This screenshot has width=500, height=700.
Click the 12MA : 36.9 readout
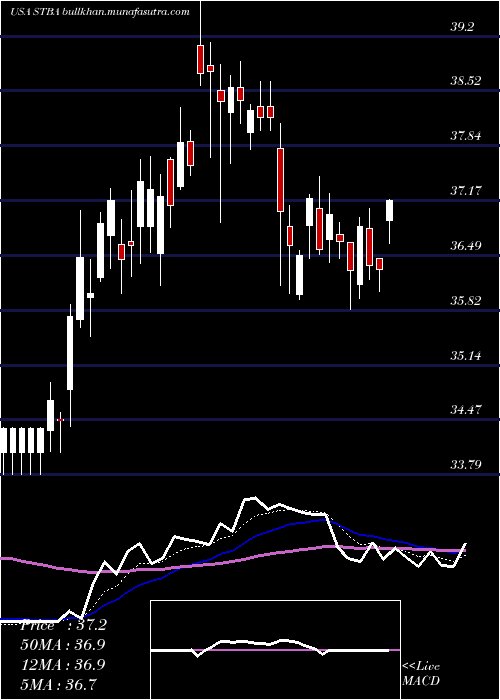click(63, 665)
